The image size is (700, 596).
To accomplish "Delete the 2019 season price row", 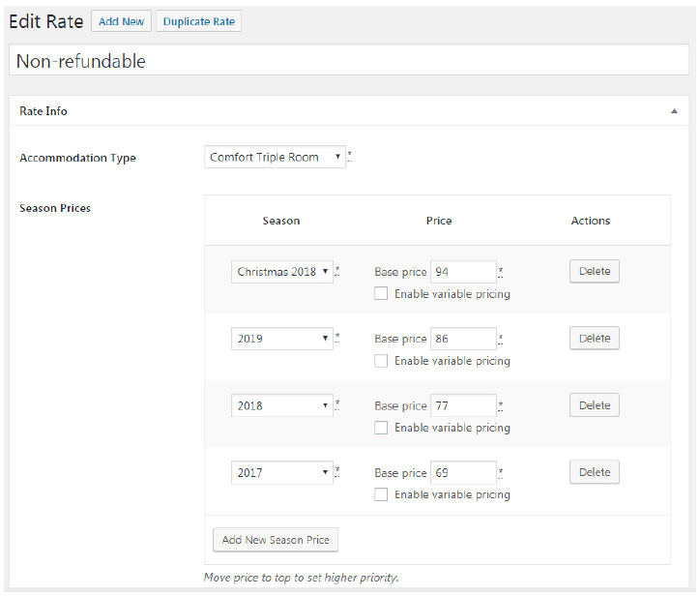I will 594,338.
